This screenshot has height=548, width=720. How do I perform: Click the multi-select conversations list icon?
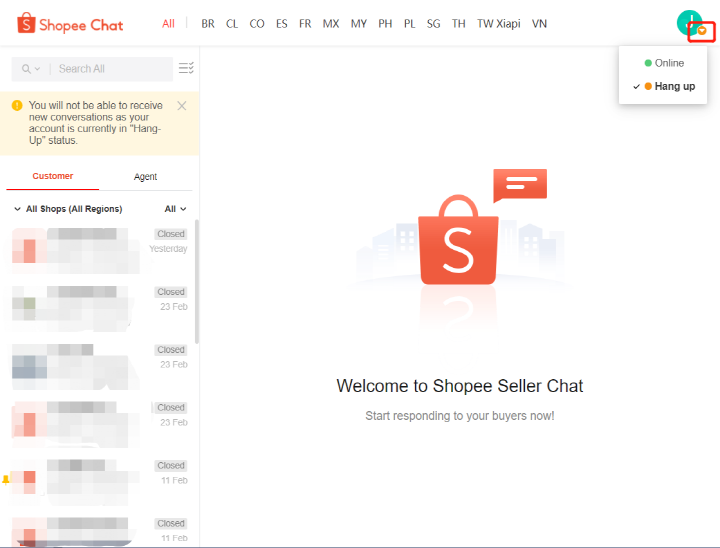pos(186,69)
